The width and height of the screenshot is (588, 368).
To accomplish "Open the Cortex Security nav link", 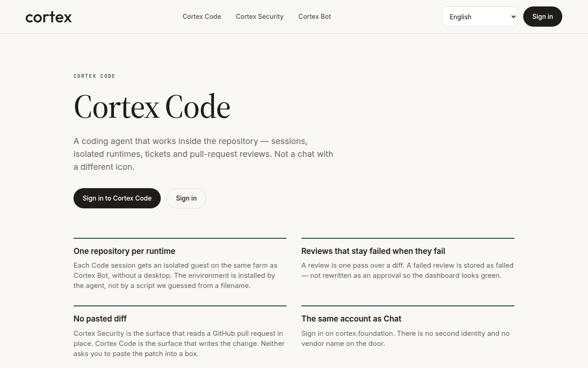I will pyautogui.click(x=260, y=17).
